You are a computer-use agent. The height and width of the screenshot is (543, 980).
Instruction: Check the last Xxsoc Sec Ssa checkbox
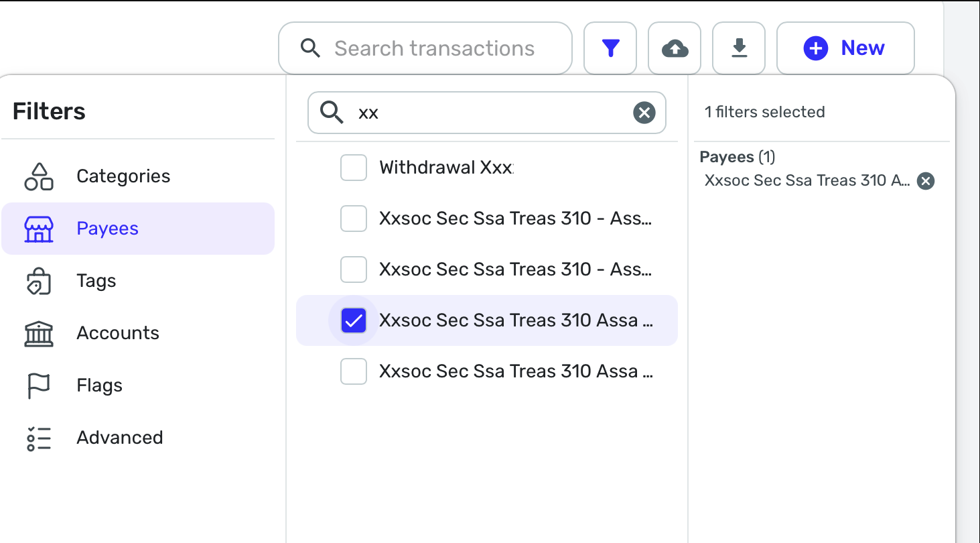354,371
